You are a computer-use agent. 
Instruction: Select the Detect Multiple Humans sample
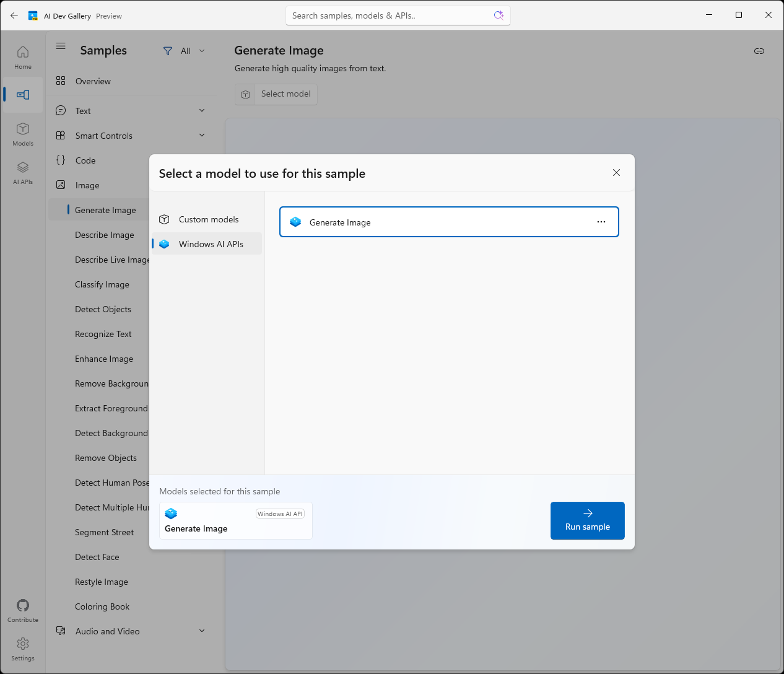click(x=112, y=507)
